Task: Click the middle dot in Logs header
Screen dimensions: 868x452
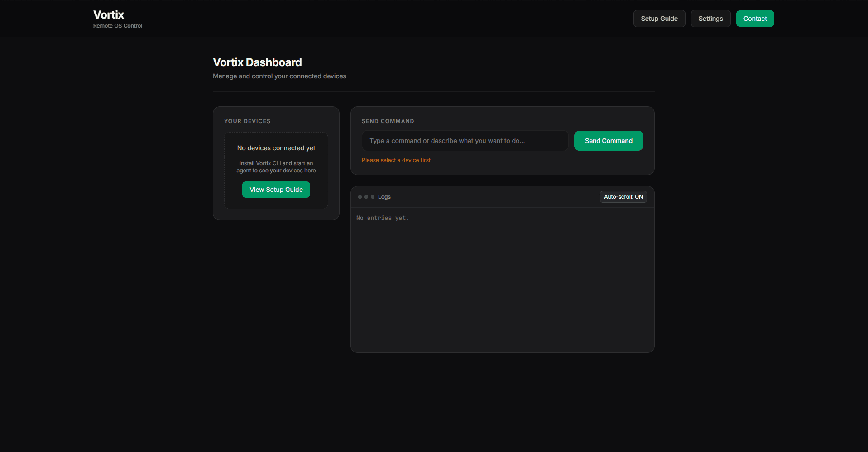Action: click(x=366, y=197)
